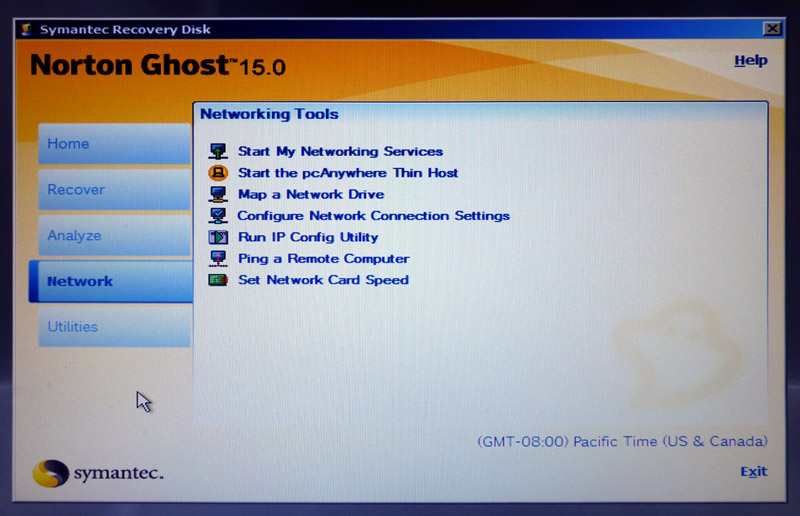Click the Pacific Time zone text
This screenshot has height=516, width=800.
pos(622,441)
